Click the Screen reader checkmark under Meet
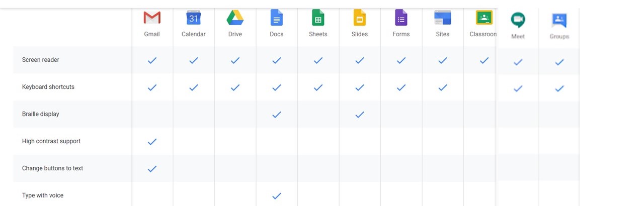The height and width of the screenshot is (206, 644). click(518, 62)
